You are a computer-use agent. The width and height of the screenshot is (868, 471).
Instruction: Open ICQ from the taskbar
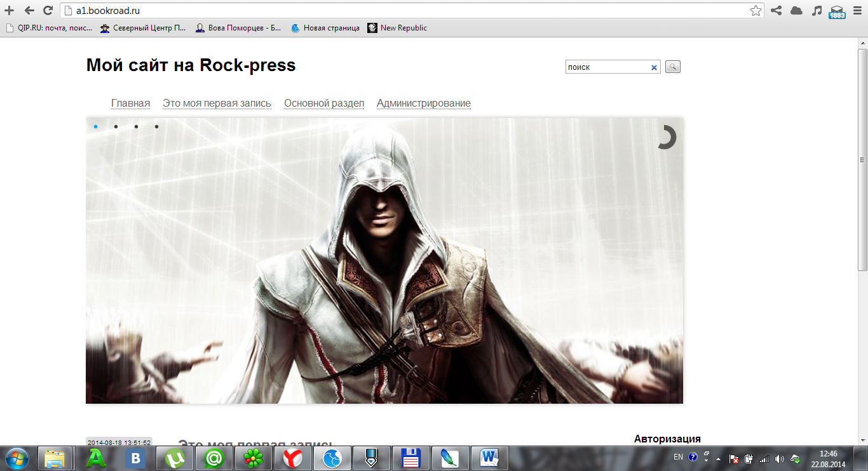coord(252,458)
